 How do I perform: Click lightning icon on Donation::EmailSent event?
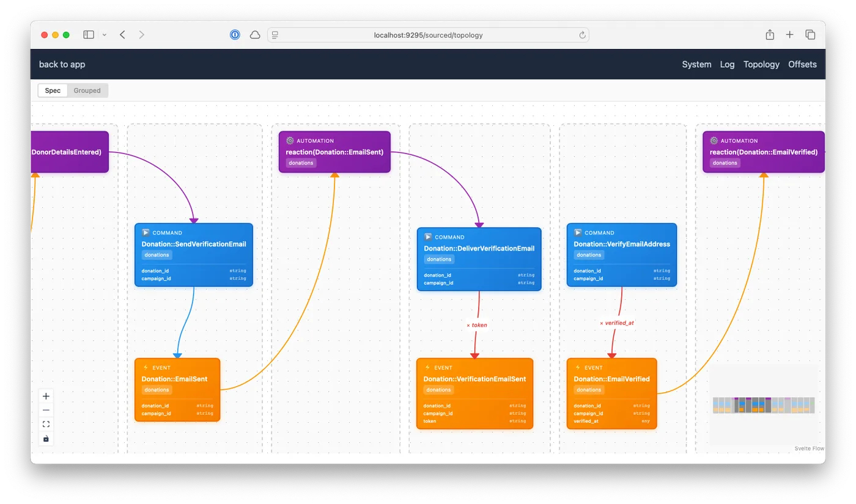point(146,368)
